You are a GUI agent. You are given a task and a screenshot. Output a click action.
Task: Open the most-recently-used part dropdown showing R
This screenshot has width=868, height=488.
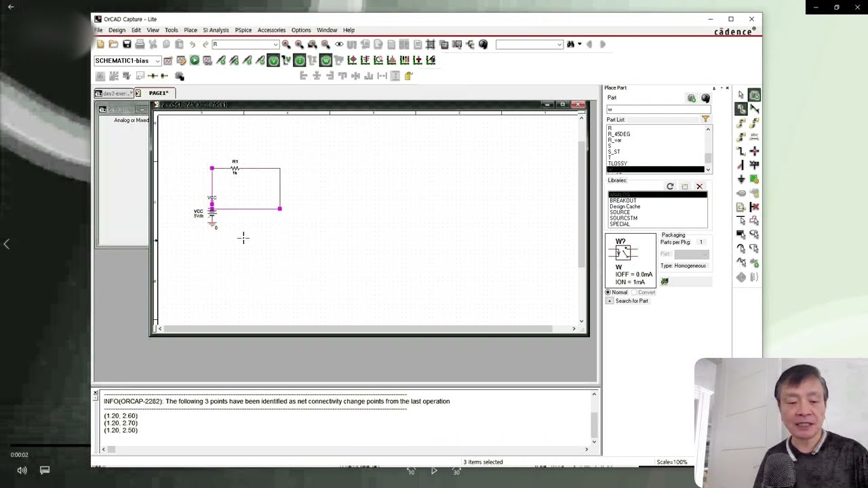(275, 44)
